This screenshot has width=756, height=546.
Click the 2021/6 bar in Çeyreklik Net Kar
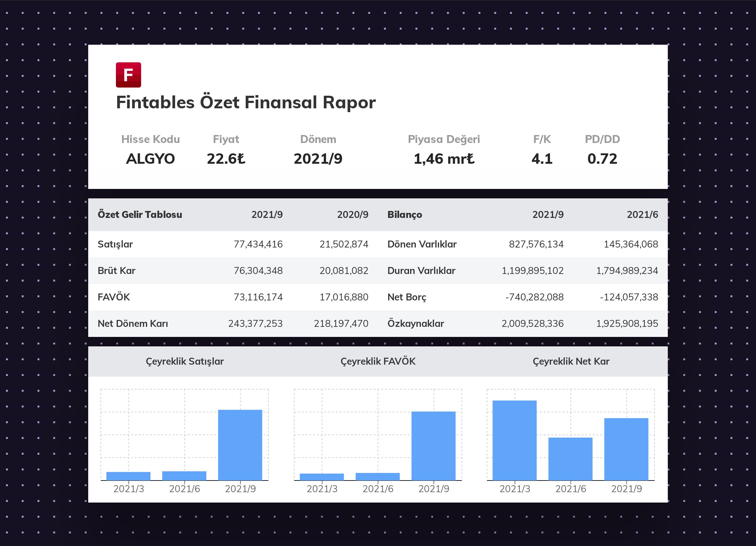click(570, 459)
